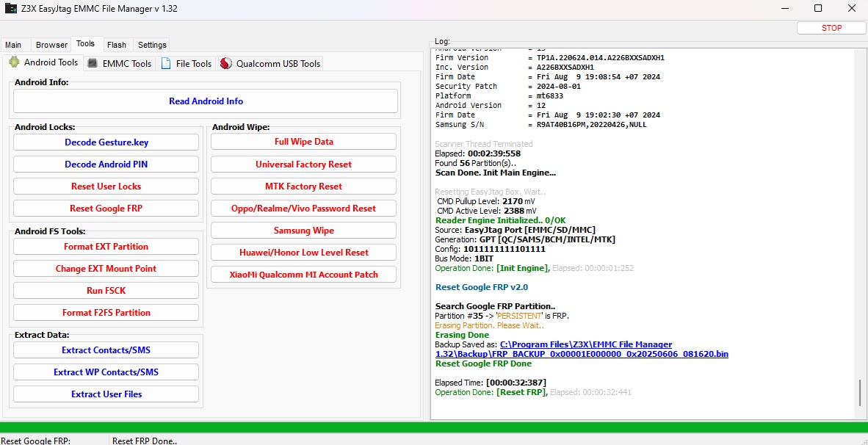Click Extract Contacts/SMS button

coord(106,350)
